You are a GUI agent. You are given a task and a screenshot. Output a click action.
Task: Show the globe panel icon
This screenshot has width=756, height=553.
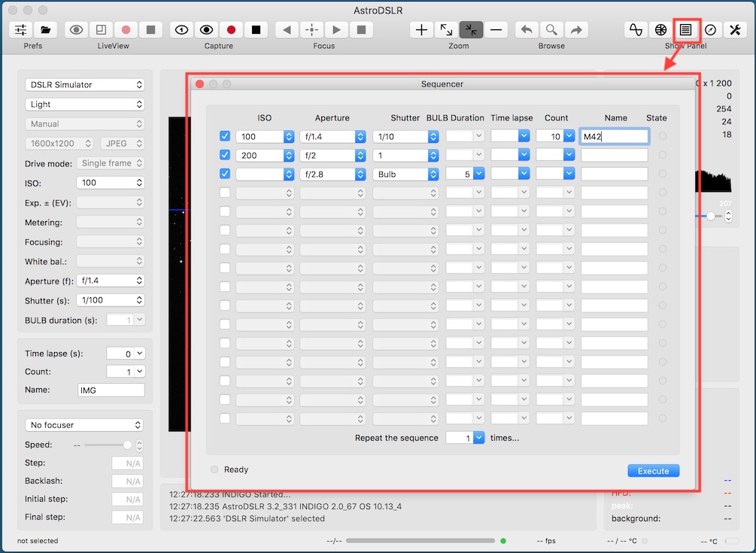661,30
